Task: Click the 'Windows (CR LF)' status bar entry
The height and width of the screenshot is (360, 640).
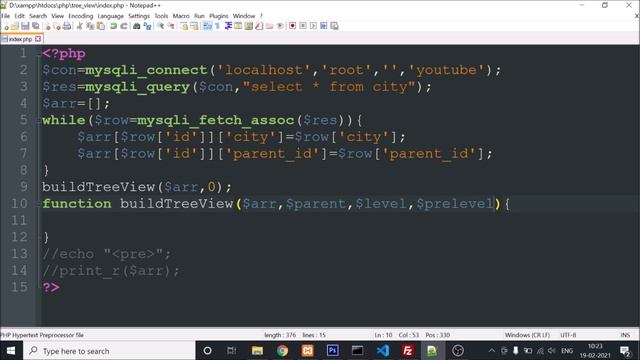Action: (x=527, y=335)
